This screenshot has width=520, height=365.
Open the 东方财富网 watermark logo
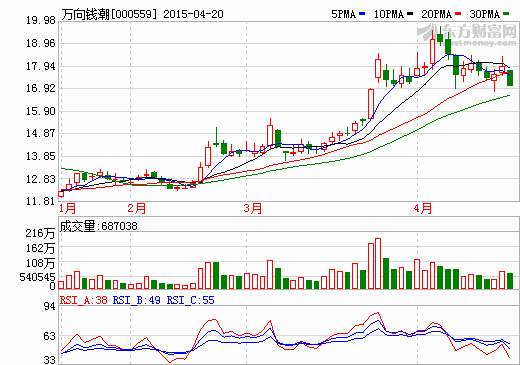tap(467, 34)
